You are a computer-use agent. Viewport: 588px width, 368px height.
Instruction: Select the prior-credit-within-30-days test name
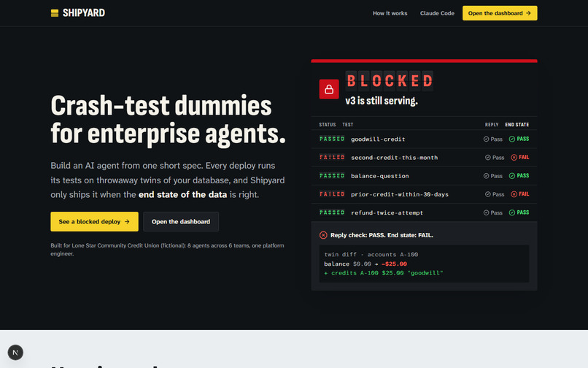(399, 194)
